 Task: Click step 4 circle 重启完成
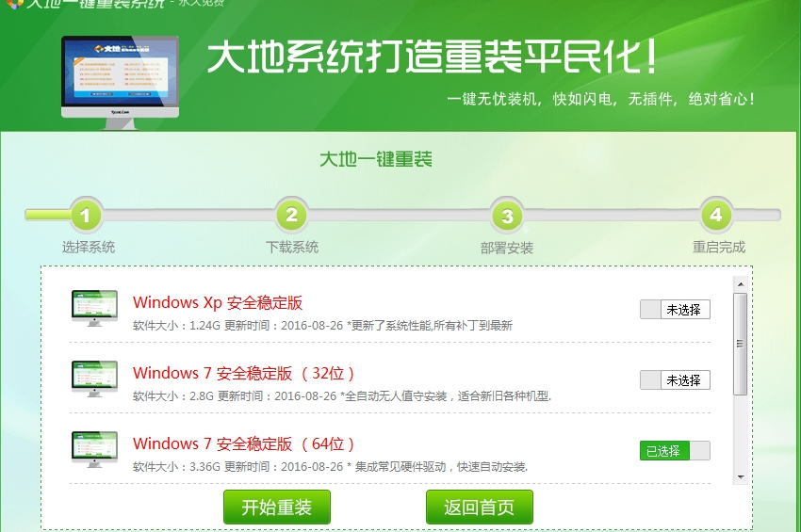click(716, 215)
